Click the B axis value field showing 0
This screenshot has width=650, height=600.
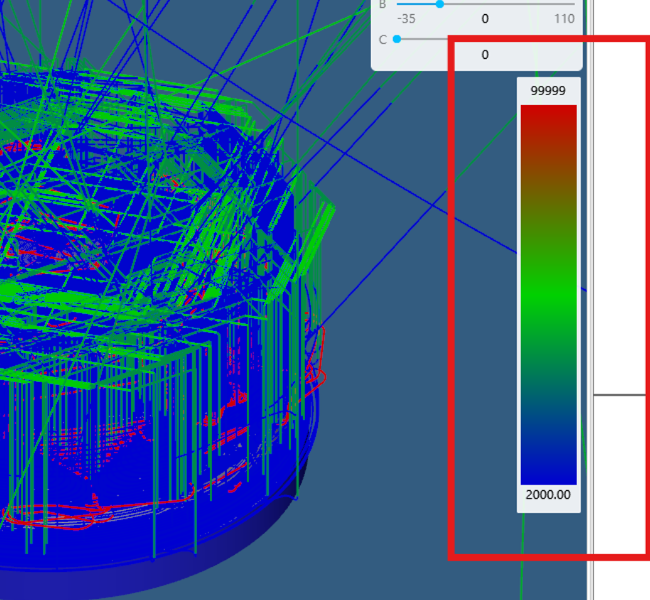[x=485, y=18]
